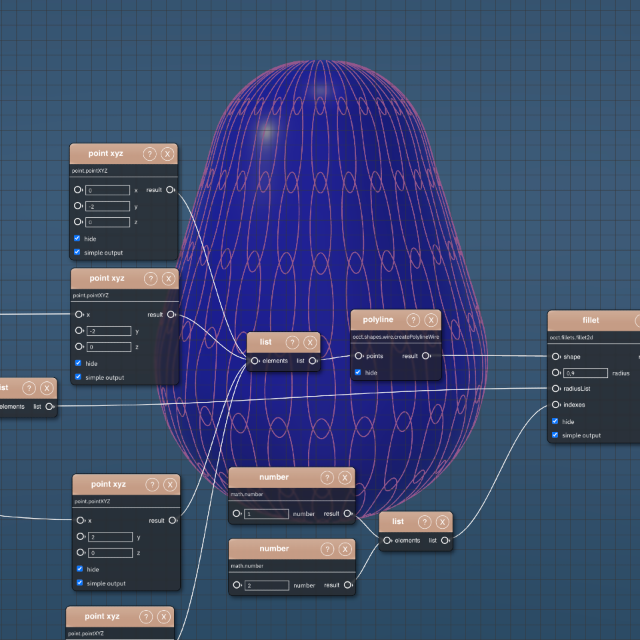Delete the number node with value 1
Viewport: 640px width, 640px height.
[345, 478]
